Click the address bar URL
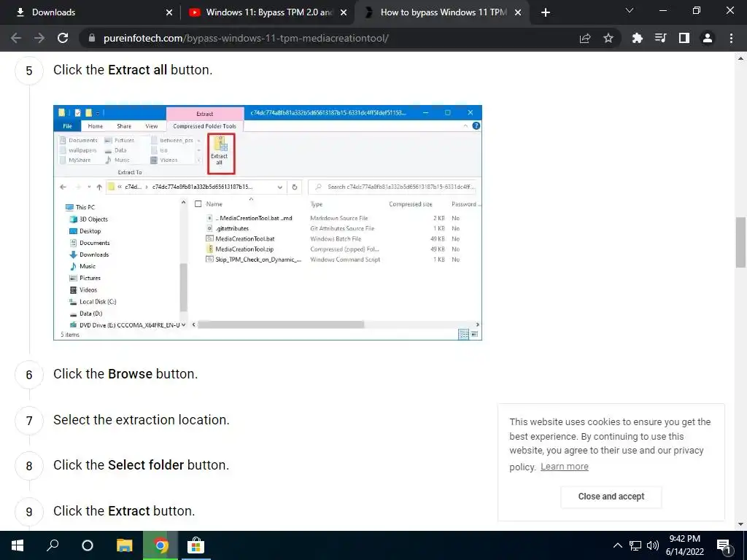The width and height of the screenshot is (747, 560). [246, 38]
